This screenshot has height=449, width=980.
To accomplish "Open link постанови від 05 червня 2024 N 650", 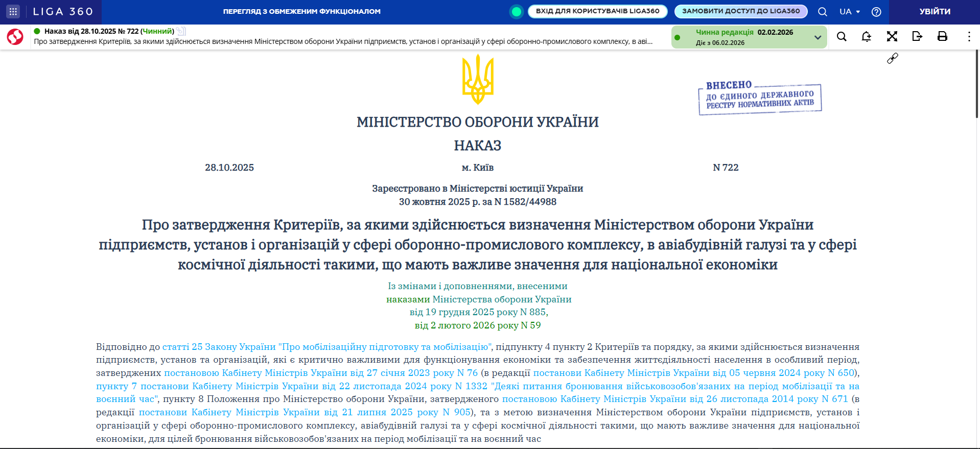I will pyautogui.click(x=694, y=373).
